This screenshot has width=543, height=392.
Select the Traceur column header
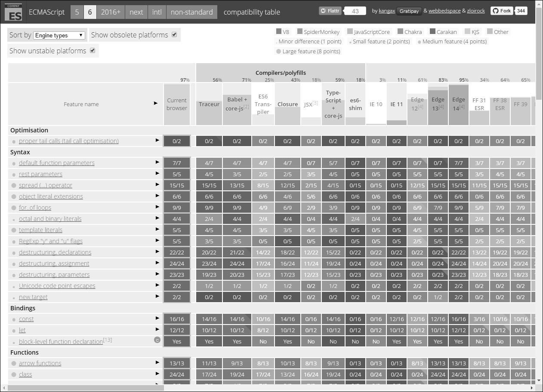point(209,104)
